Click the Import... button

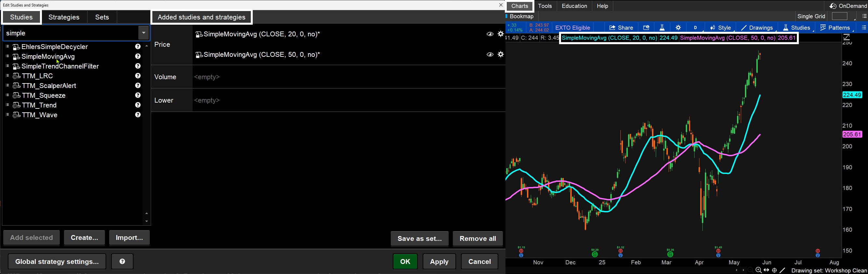click(129, 238)
